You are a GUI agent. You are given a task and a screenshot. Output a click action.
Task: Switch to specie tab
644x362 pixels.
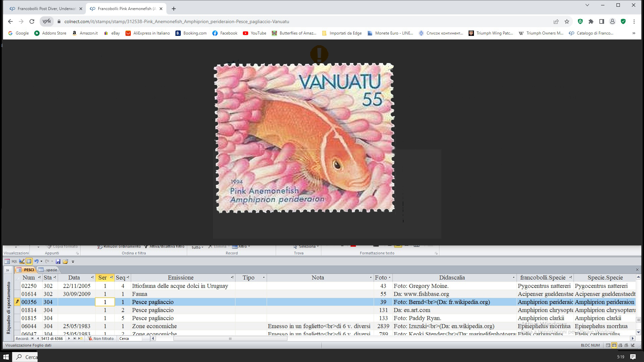(x=48, y=270)
